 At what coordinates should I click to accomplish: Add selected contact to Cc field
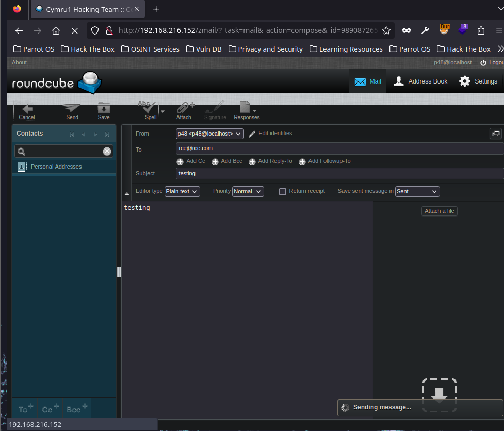(50, 408)
